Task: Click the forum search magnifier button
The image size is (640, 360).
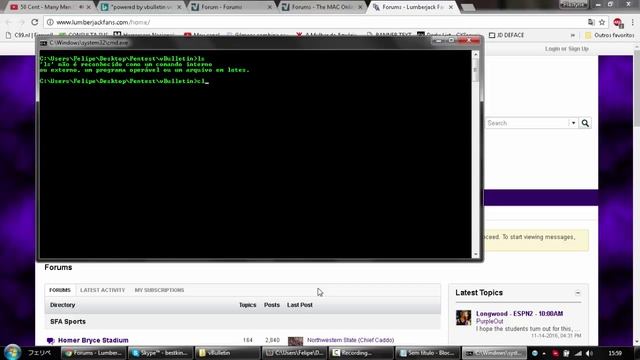Action: 585,123
